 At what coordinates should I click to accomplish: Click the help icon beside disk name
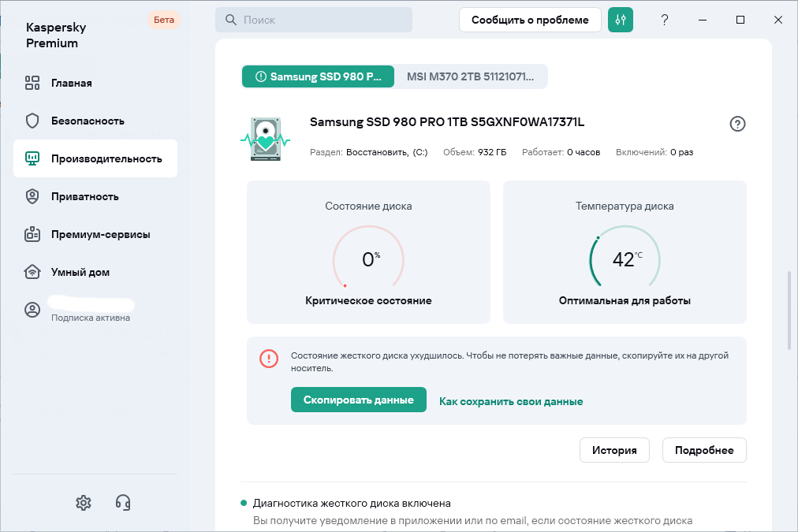pyautogui.click(x=737, y=124)
